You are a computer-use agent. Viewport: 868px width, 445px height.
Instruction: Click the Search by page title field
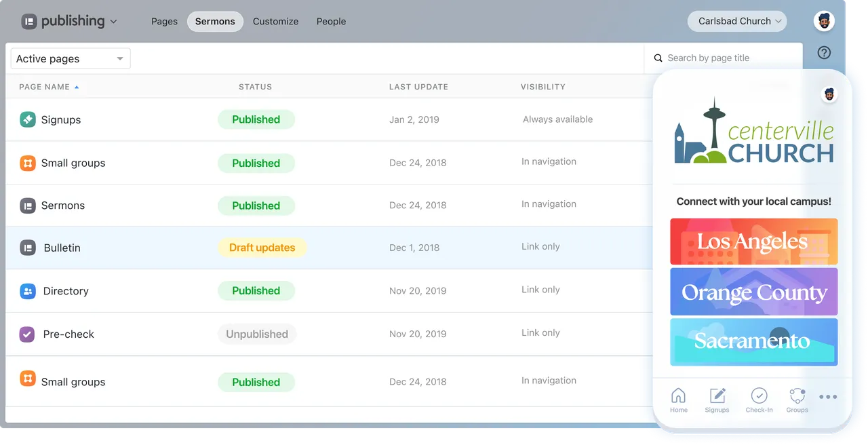tap(723, 58)
